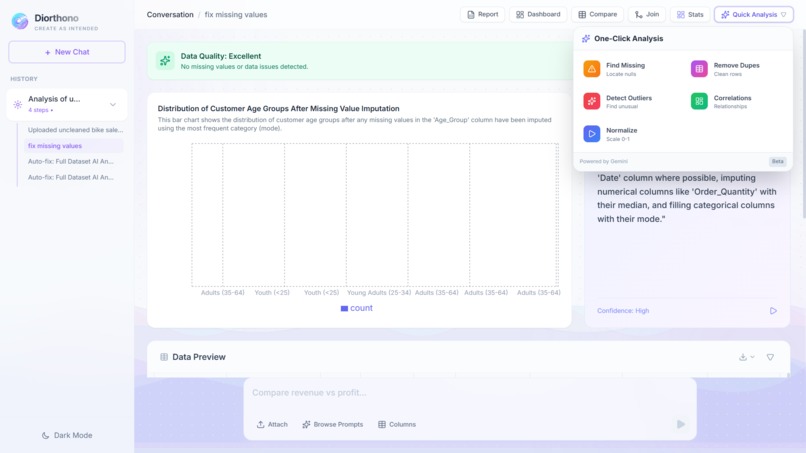Click Young Adults (25-34) axis label
Image resolution: width=806 pixels, height=453 pixels.
[379, 293]
